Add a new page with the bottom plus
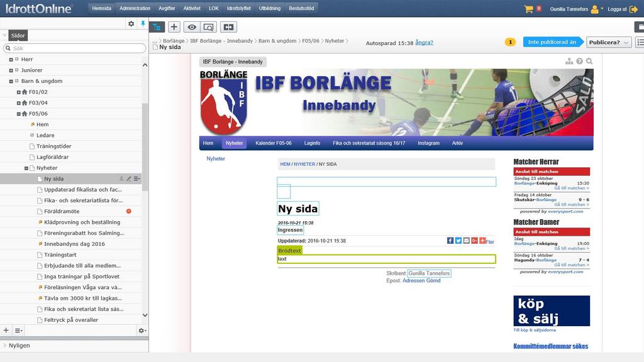 click(6, 330)
